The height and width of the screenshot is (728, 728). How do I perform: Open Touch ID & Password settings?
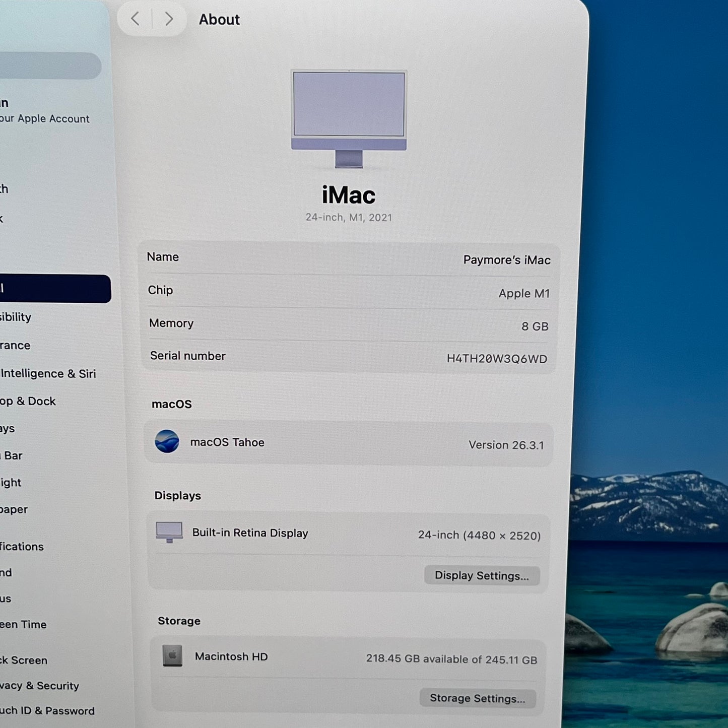click(48, 711)
